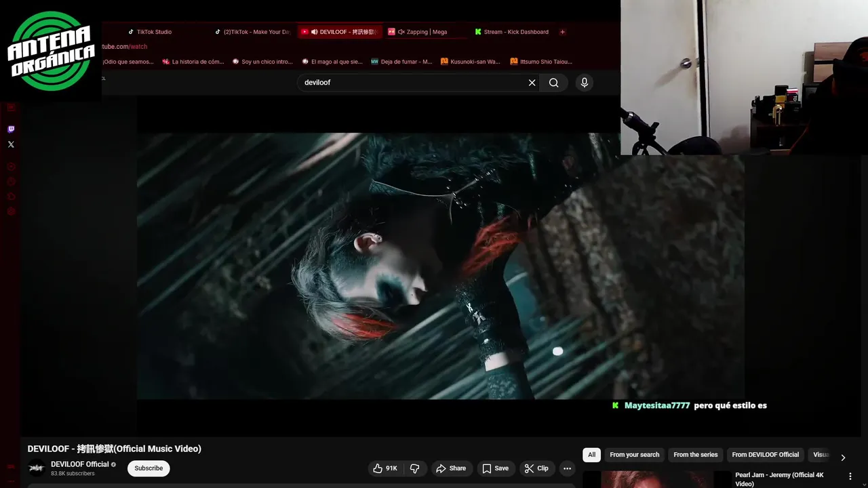Select the From DEVILOOF Official chip
Screen dimensions: 868x488
click(766, 455)
